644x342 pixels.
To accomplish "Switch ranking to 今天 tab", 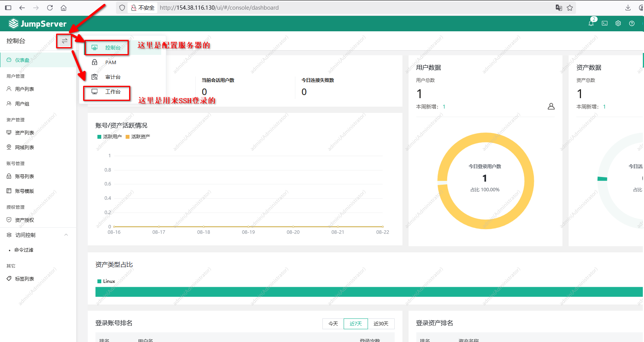I will pyautogui.click(x=333, y=324).
